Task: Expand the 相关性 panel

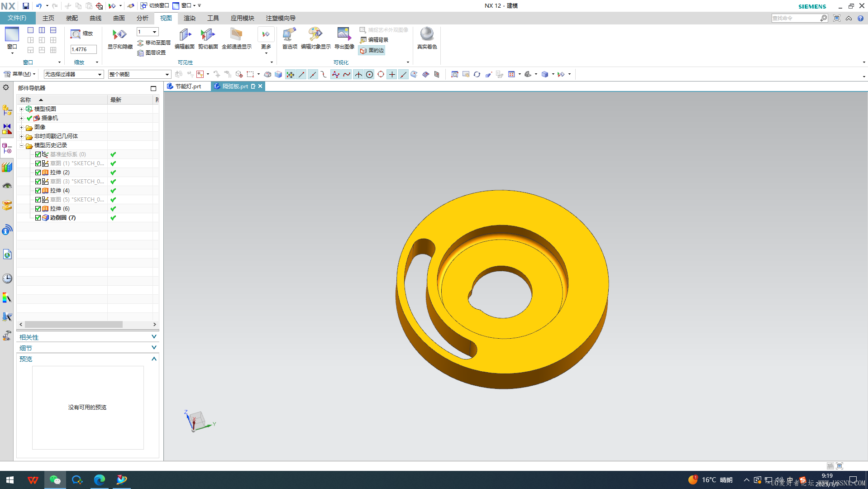Action: [x=154, y=337]
